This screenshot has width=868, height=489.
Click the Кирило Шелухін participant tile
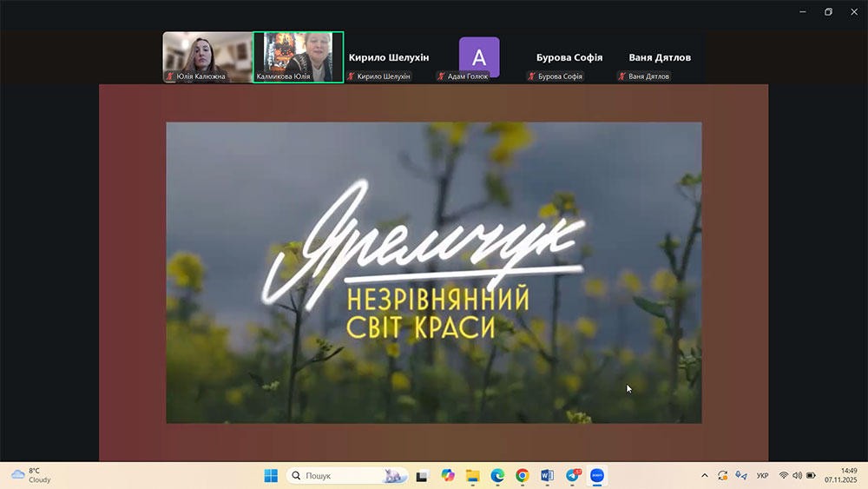[x=388, y=58]
